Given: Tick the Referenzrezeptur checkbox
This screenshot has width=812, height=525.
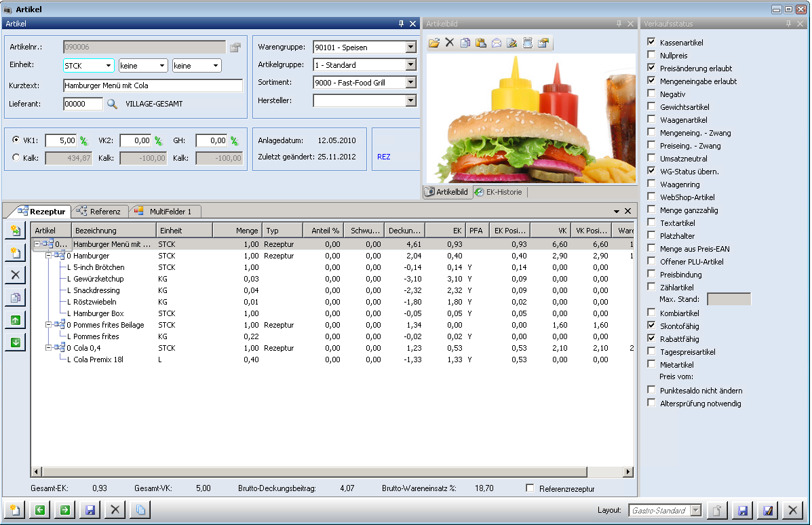Looking at the screenshot, I should (x=530, y=488).
